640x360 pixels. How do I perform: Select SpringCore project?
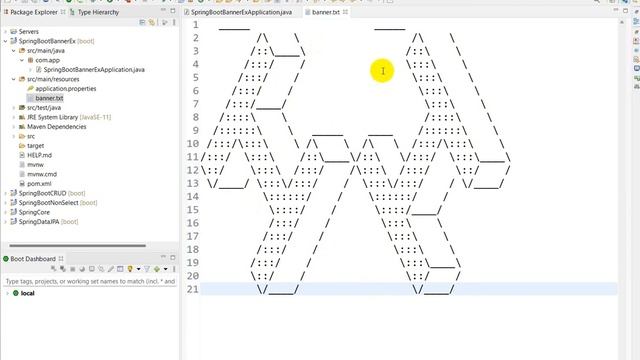click(x=34, y=212)
